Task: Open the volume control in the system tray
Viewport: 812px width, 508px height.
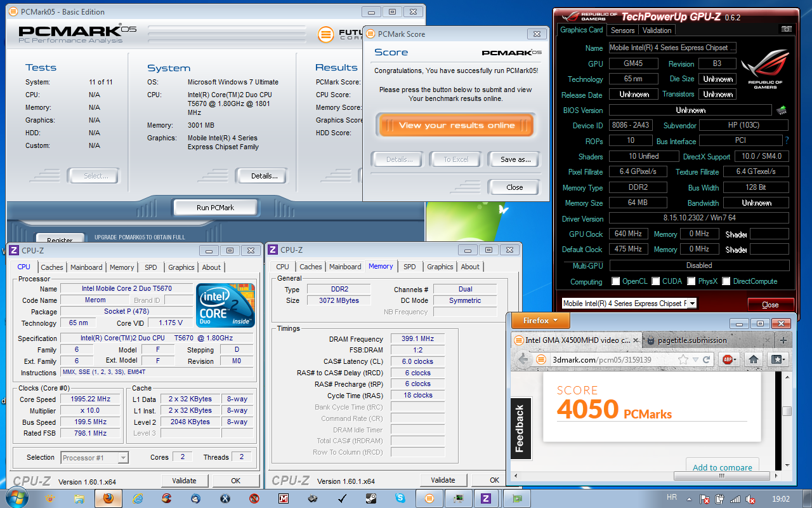Action: click(750, 499)
